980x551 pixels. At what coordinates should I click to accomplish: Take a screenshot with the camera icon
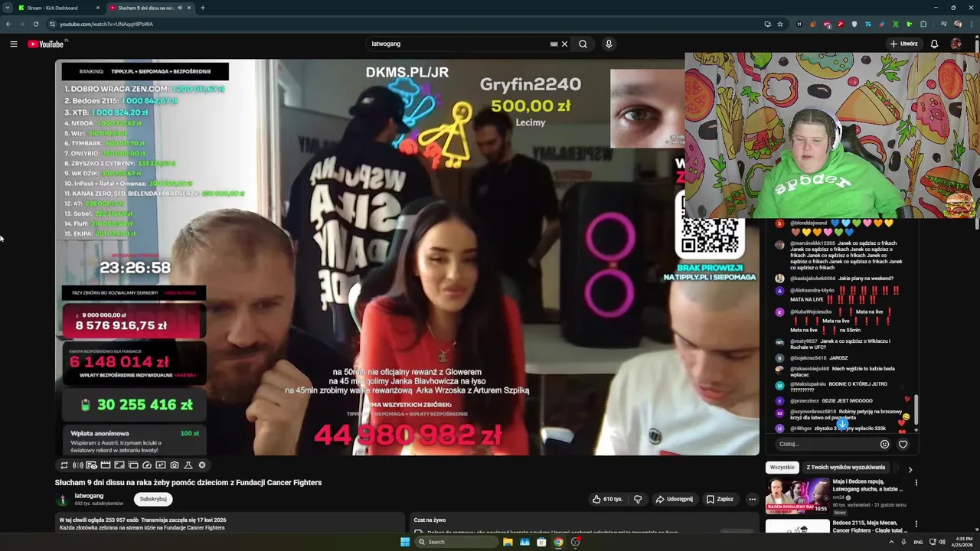(175, 465)
